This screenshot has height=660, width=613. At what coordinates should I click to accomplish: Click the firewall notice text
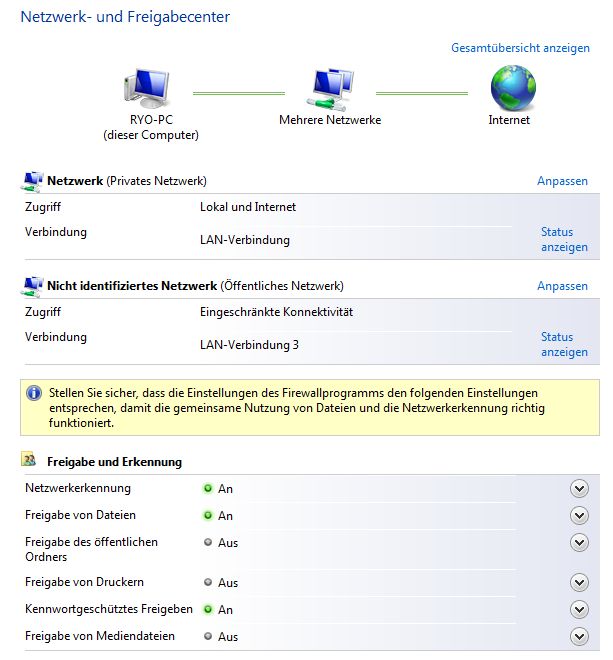[296, 407]
